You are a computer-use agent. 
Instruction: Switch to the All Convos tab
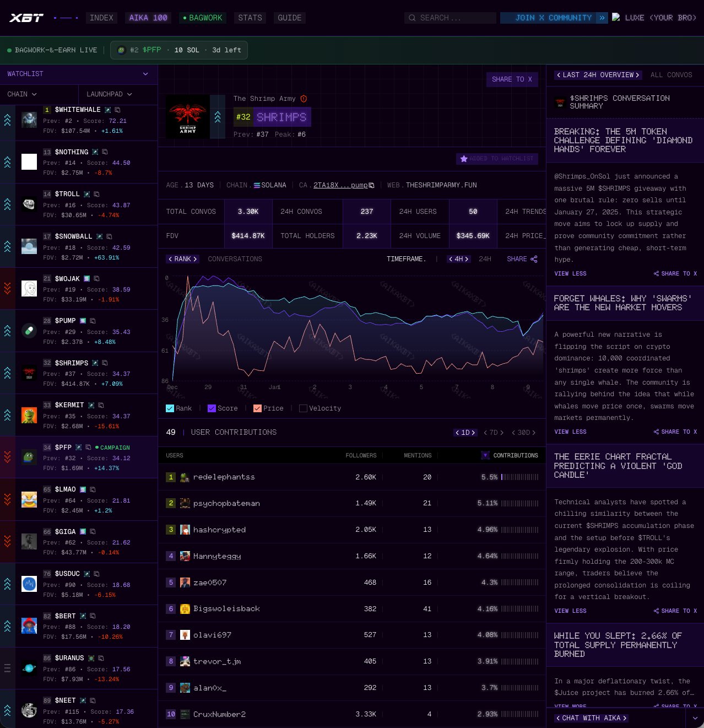click(671, 75)
